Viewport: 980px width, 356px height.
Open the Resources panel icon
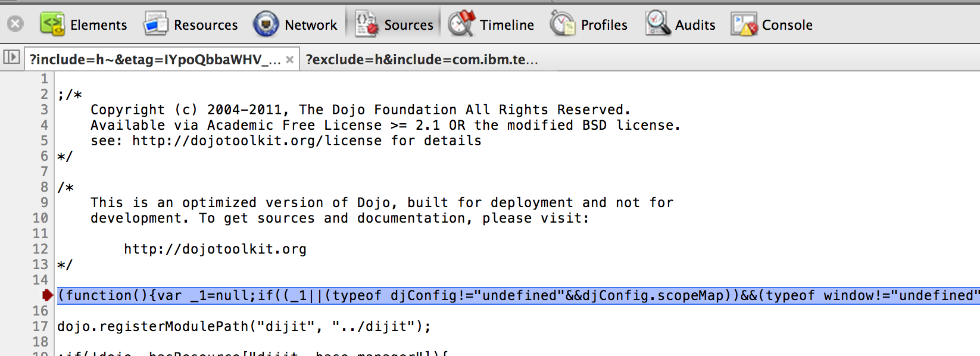[x=156, y=24]
